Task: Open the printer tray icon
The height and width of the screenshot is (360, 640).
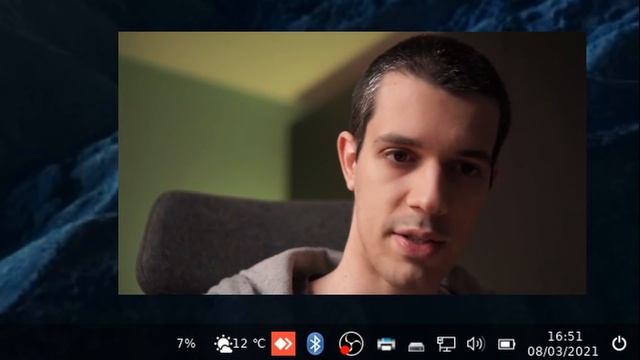Action: coord(386,344)
